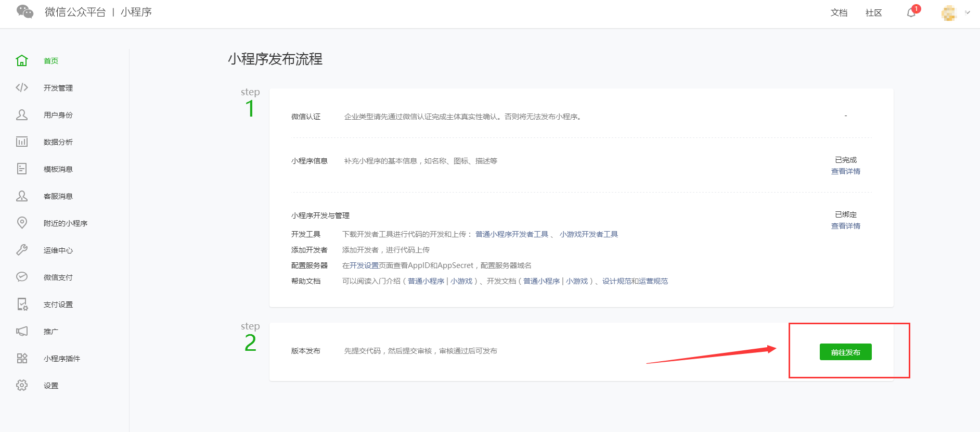Click the 帮助文档 row label
The height and width of the screenshot is (432, 980).
(306, 281)
